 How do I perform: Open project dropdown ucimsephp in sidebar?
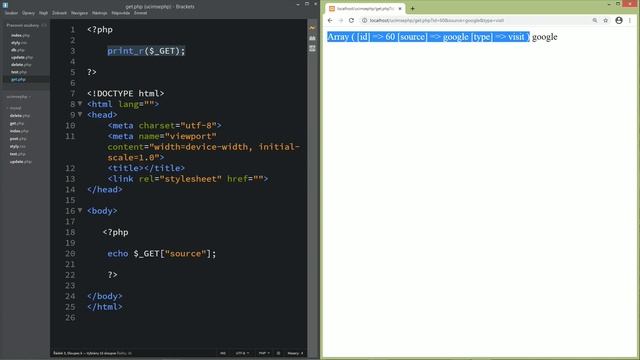[x=19, y=97]
